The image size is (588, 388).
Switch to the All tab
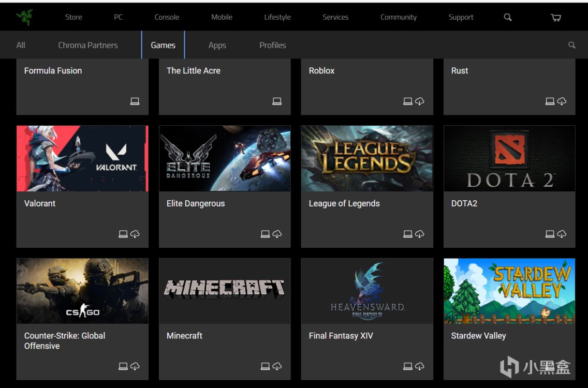(21, 45)
